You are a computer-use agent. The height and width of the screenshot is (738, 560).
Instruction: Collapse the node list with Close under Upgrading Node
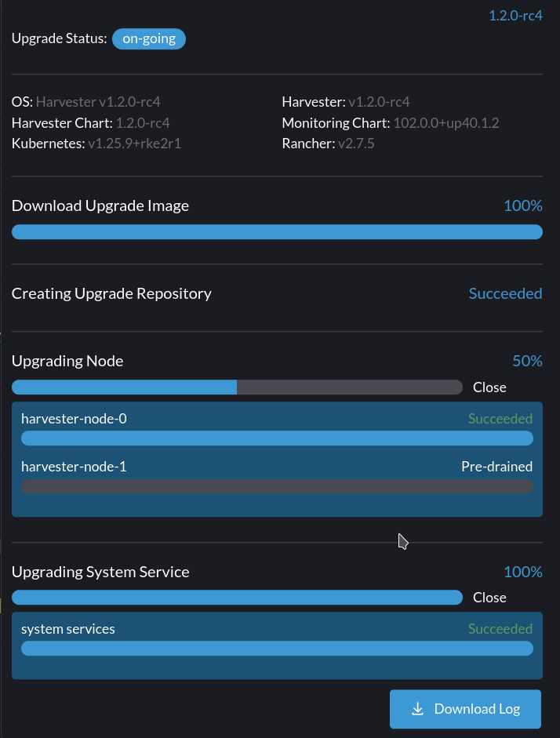[x=489, y=387]
